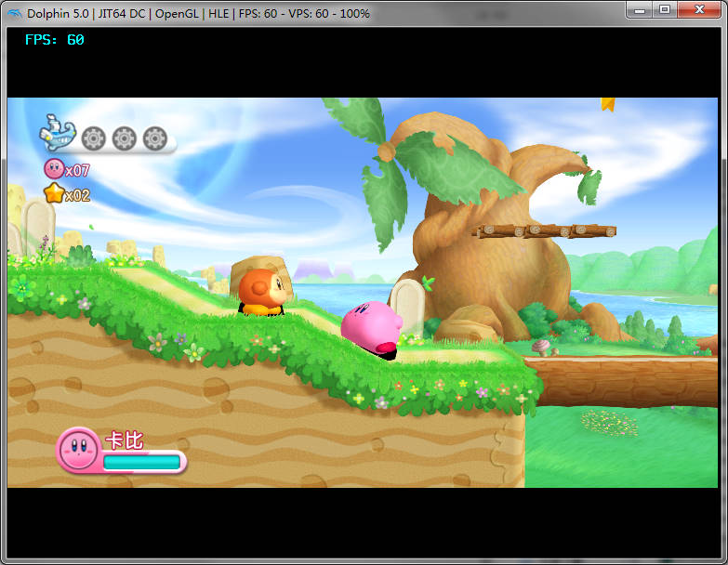The width and height of the screenshot is (728, 565).
Task: Click the cyan FPS: 60 overlay text
Action: tap(54, 40)
